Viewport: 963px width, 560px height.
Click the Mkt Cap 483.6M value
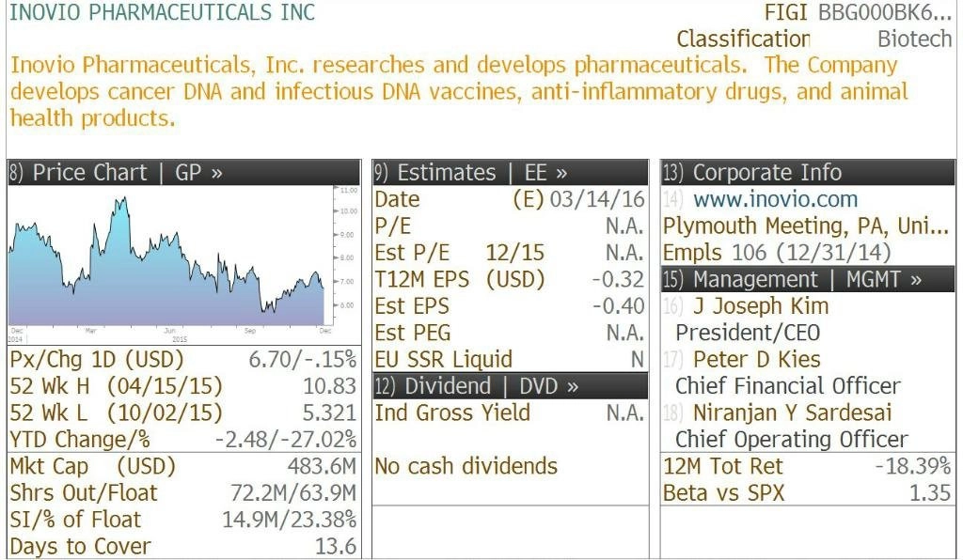(322, 466)
